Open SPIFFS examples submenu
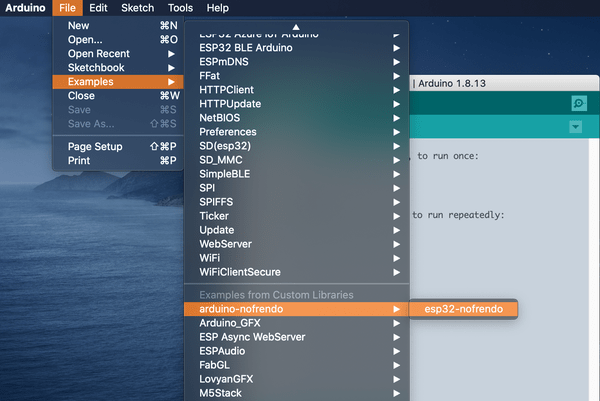 tap(297, 202)
